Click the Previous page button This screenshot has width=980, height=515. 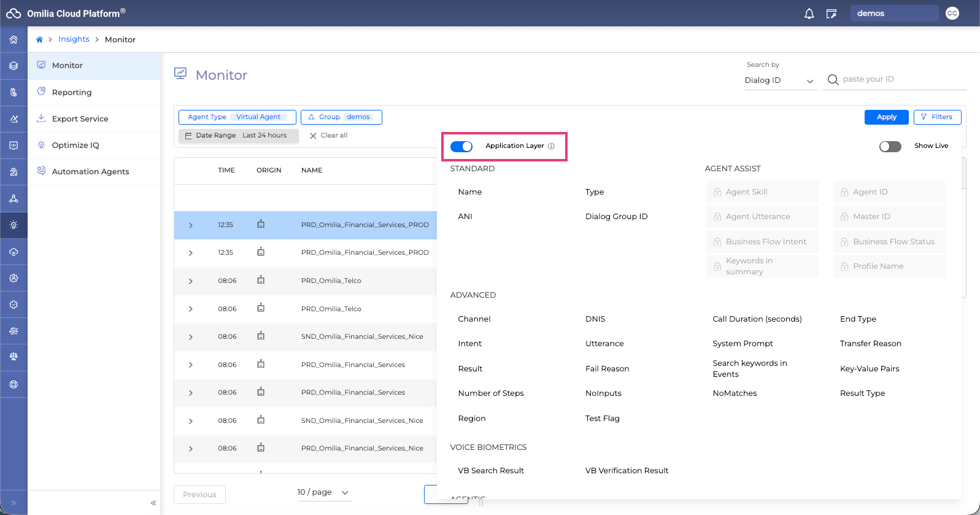coord(199,495)
